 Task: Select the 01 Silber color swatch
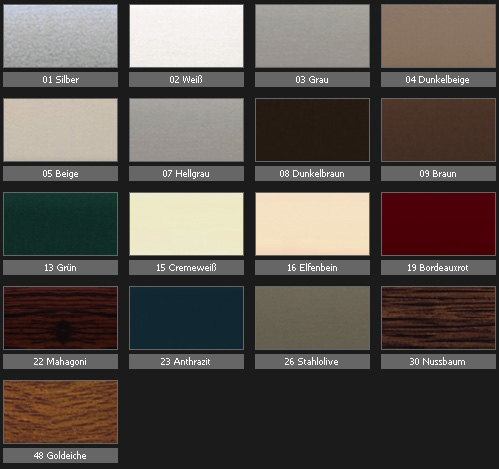[60, 36]
